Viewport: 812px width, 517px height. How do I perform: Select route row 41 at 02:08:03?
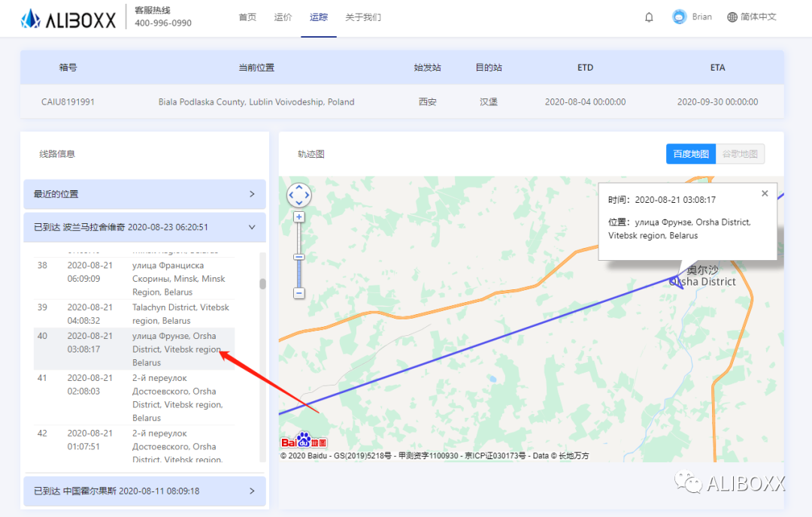point(134,398)
